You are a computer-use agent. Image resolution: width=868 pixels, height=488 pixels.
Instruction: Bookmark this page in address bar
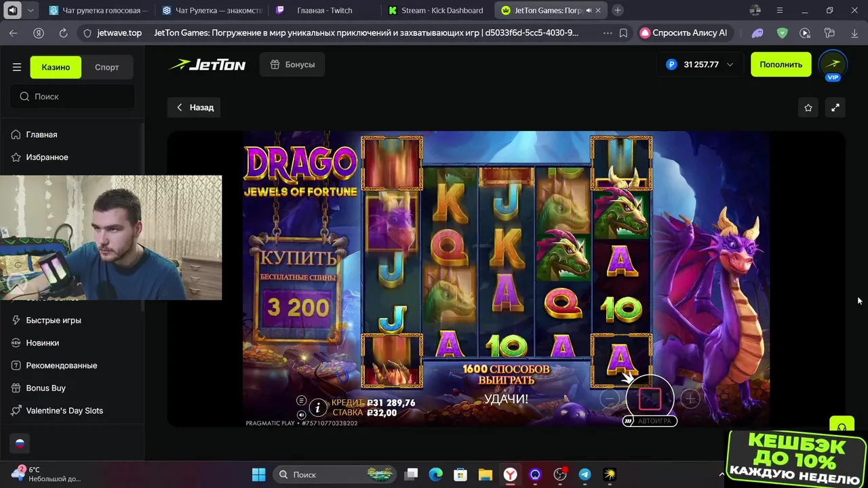pos(623,33)
